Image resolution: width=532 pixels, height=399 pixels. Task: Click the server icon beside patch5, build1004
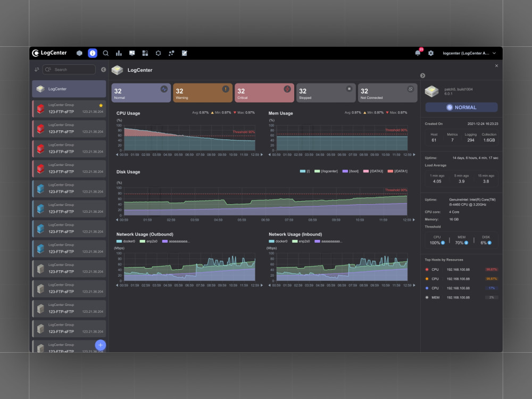431,92
